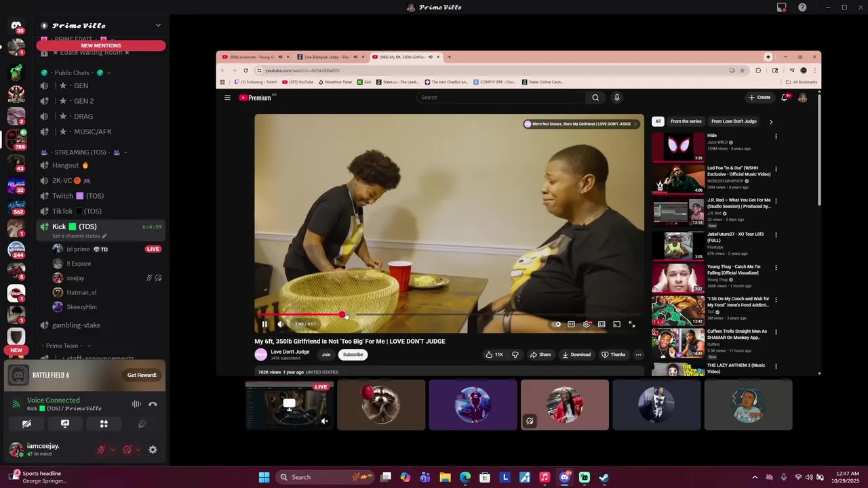Click YouTube Create button
This screenshot has height=488, width=868.
point(759,98)
